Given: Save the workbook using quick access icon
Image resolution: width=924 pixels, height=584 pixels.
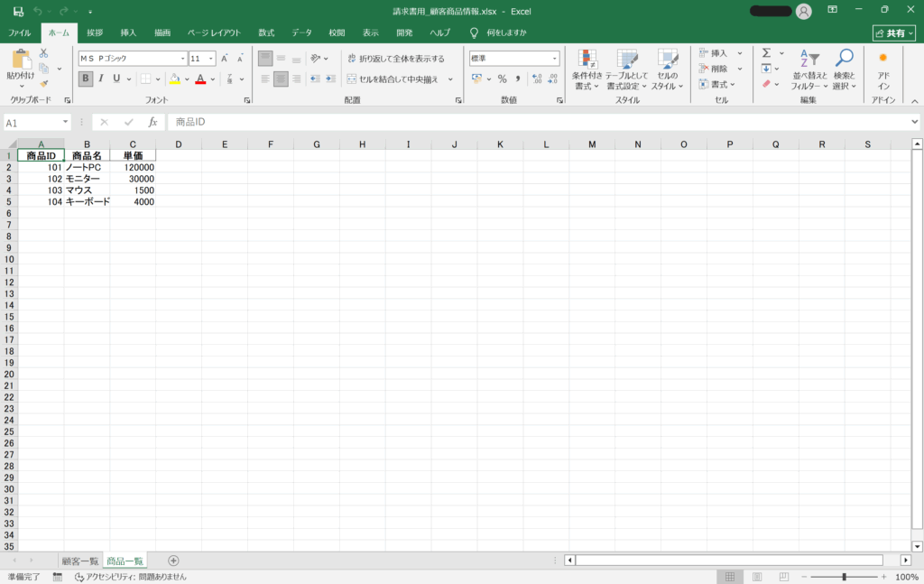Looking at the screenshot, I should click(18, 11).
